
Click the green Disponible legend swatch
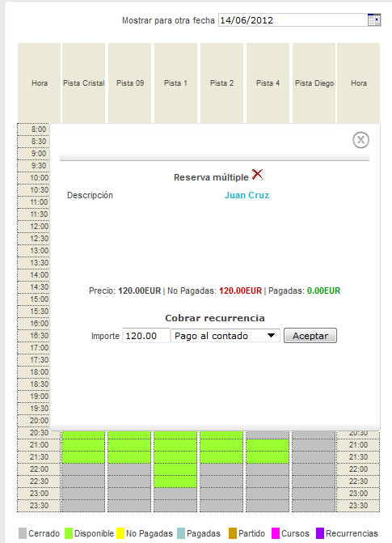69,533
